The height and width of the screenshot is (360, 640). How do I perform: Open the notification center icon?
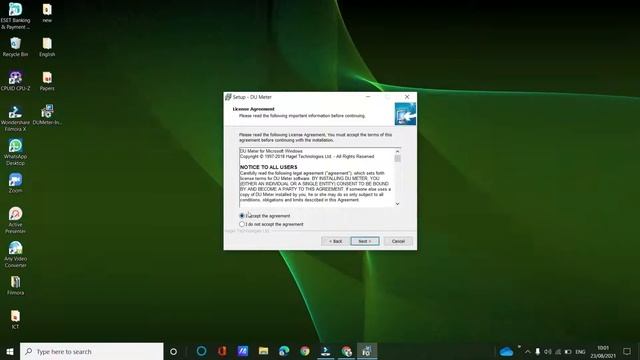pyautogui.click(x=627, y=351)
